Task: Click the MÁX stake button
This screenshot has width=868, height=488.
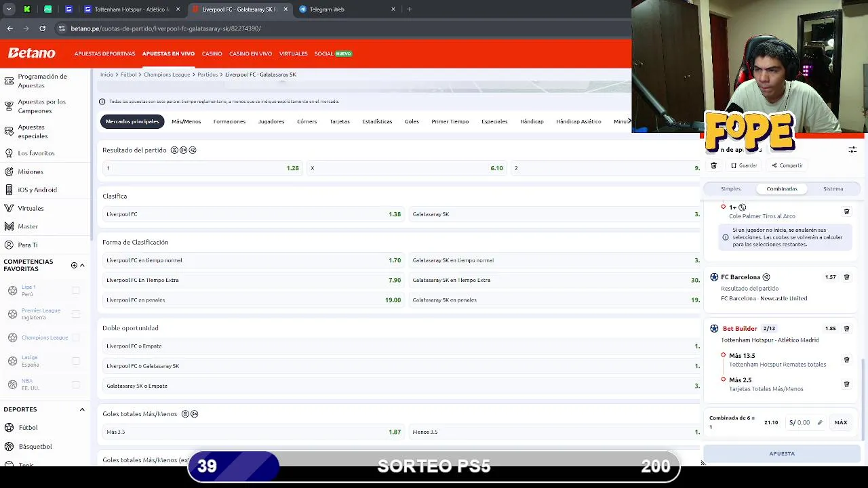Action: click(841, 422)
